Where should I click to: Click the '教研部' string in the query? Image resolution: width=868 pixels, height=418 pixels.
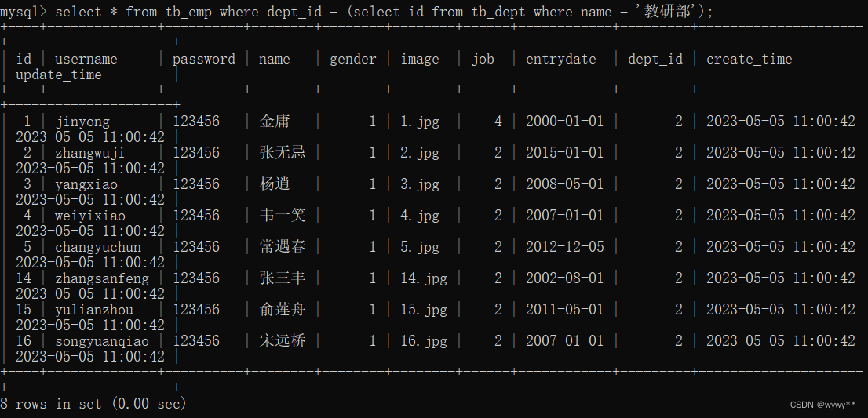point(667,11)
